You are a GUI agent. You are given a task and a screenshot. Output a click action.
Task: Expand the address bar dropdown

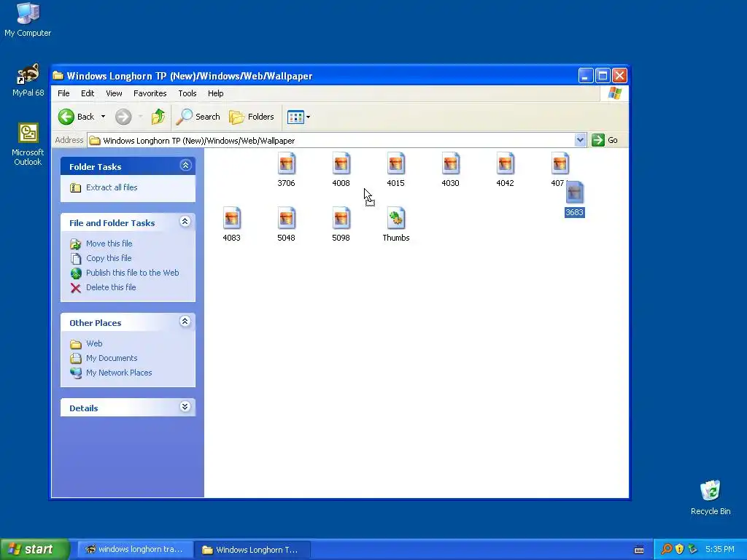point(580,140)
